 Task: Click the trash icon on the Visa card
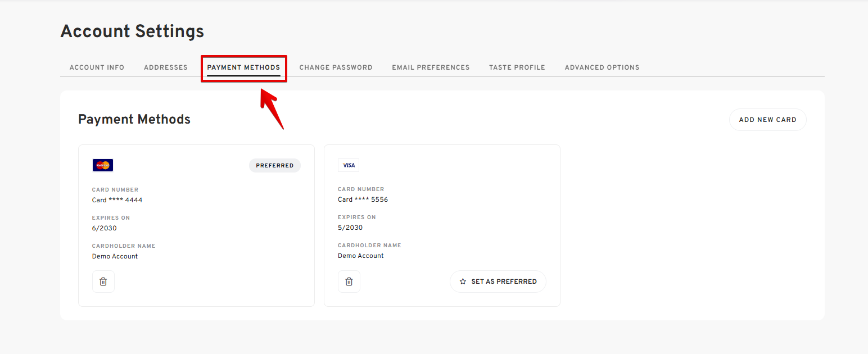(349, 282)
